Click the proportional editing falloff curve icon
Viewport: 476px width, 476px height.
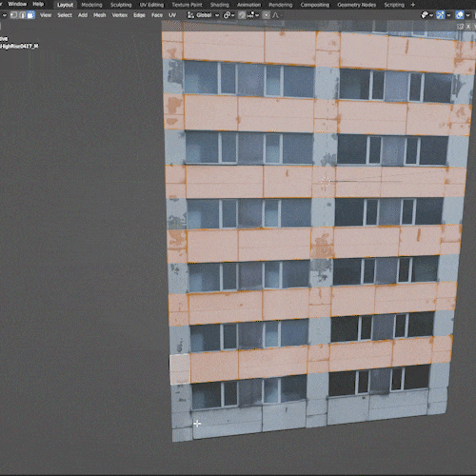(x=275, y=15)
